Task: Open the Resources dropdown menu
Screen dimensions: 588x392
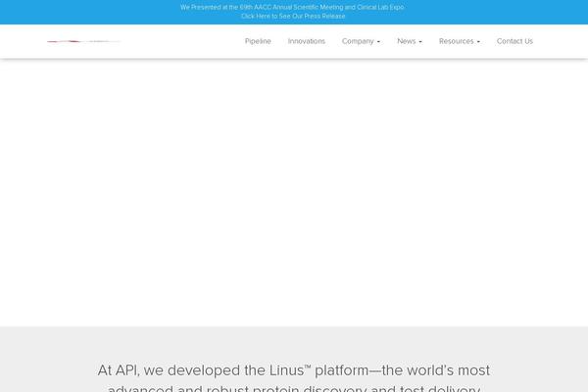Action: point(460,41)
